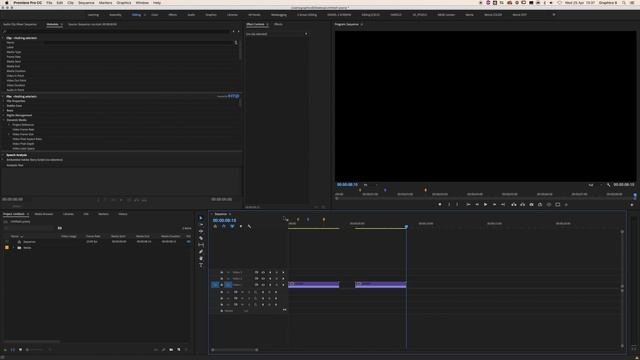Step forward one frame in Program monitor
The image size is (640, 360).
(494, 204)
